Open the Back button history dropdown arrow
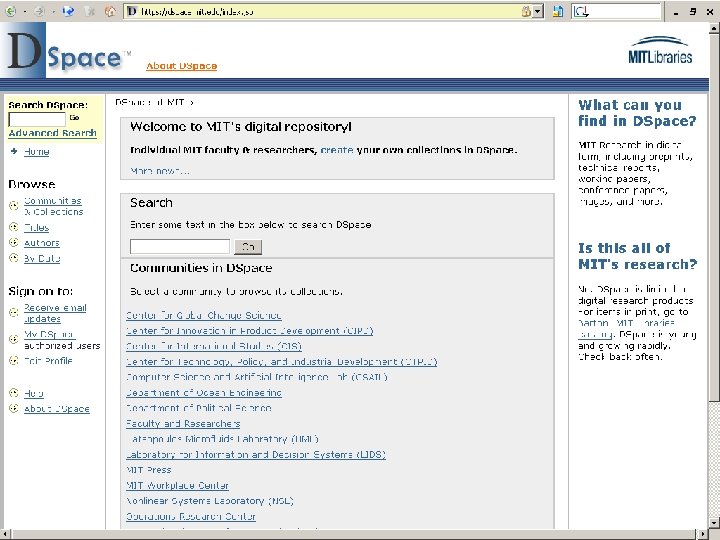Image resolution: width=720 pixels, height=540 pixels. point(24,11)
